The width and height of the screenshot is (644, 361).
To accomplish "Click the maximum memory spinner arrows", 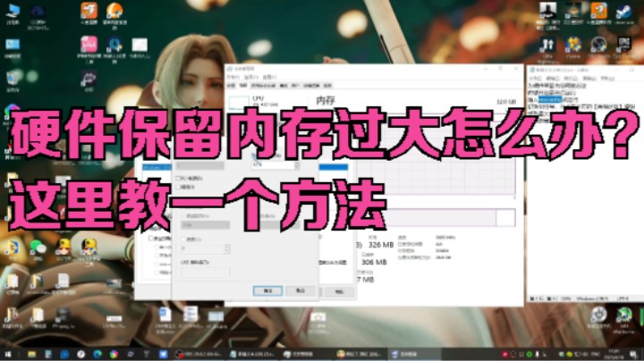I will [297, 164].
